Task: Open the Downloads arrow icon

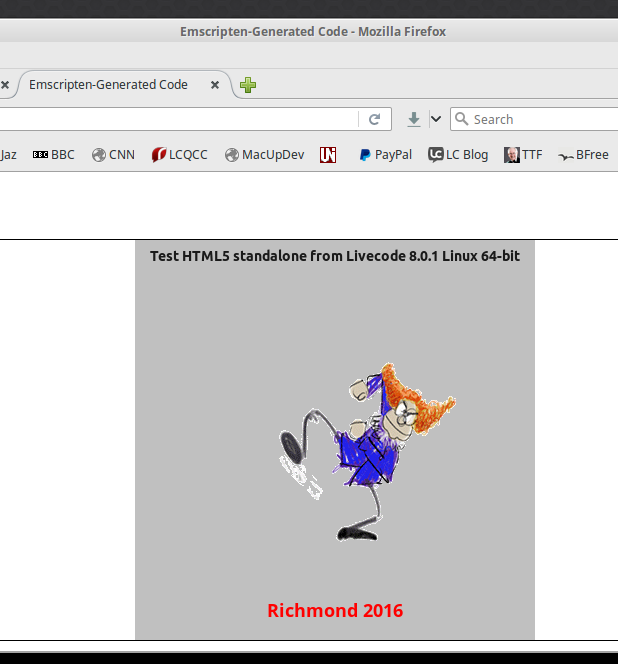Action: [414, 119]
